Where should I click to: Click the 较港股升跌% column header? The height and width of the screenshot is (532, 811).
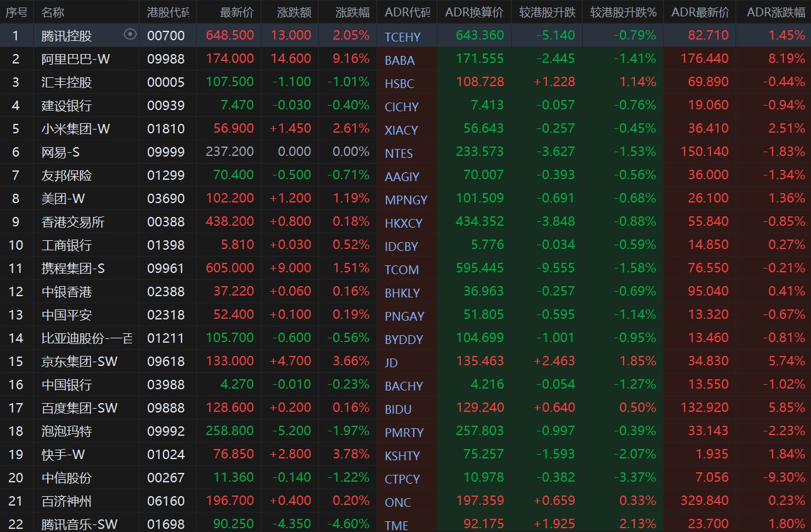coord(623,12)
